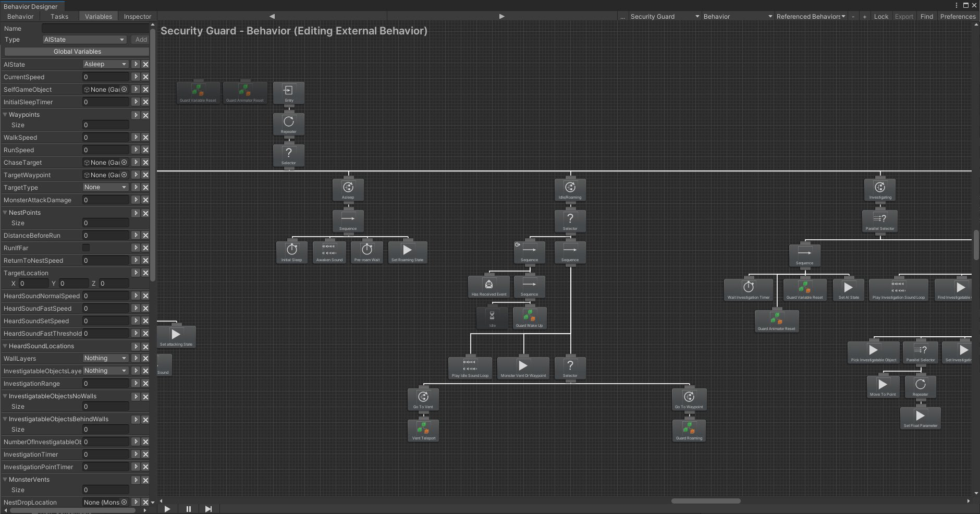Select the Monster Vent Or Waypoint node
Screen dimensions: 980x514
(523, 368)
